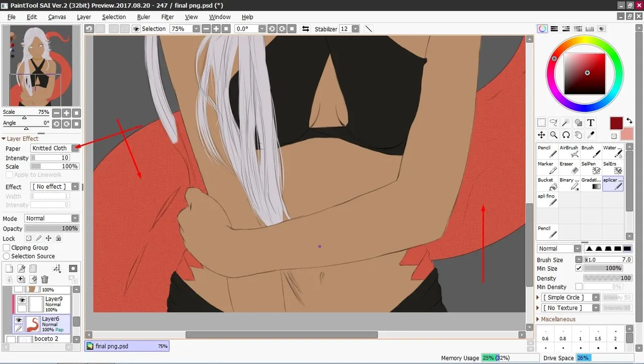Viewport: 644px width, 364px height.
Task: Open the rotation angle dropdown
Action: pos(262,29)
